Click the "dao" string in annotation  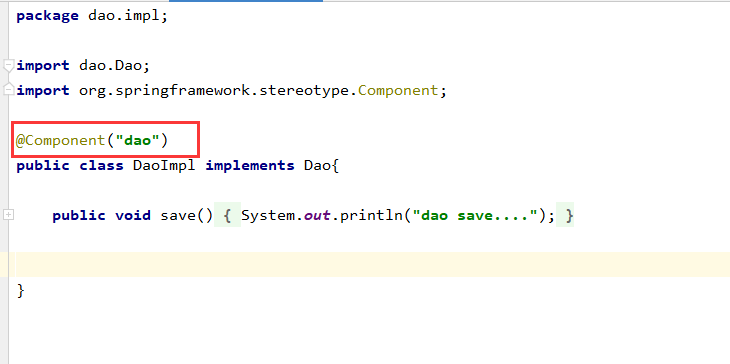tap(137, 140)
